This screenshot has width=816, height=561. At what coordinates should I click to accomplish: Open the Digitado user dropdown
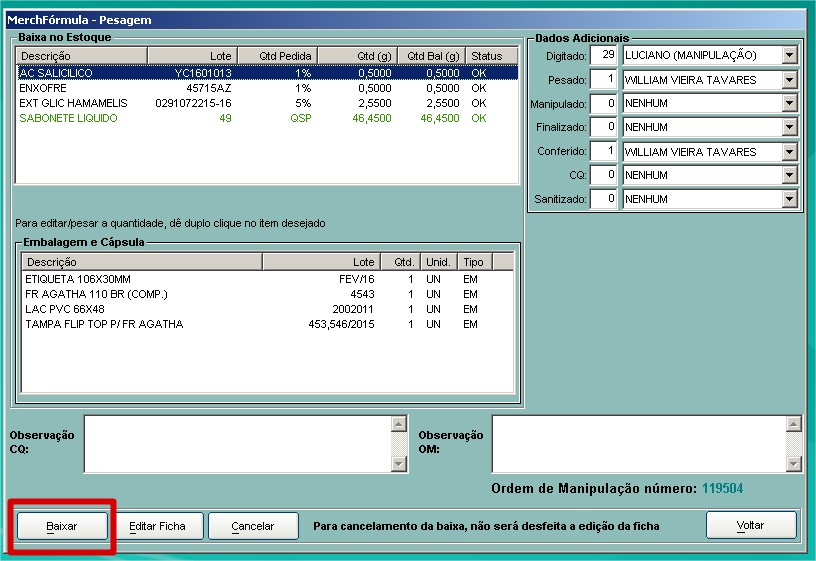coord(790,55)
